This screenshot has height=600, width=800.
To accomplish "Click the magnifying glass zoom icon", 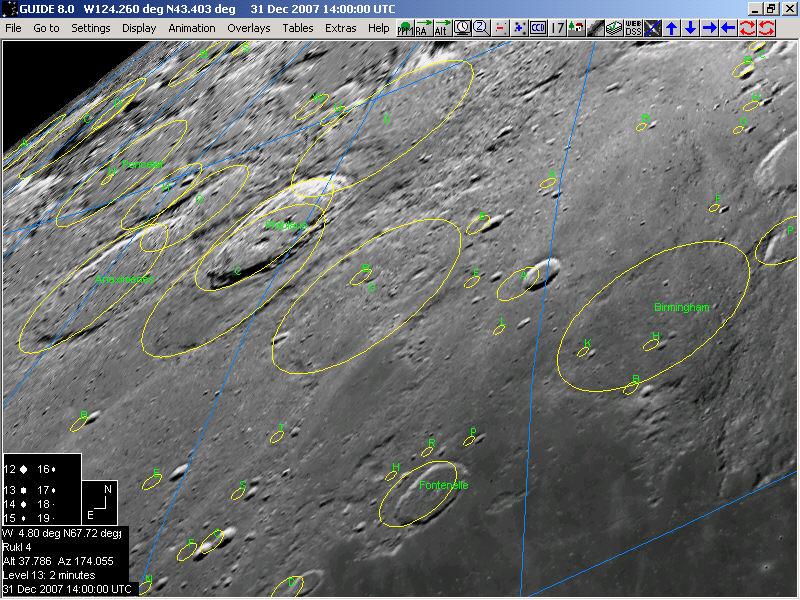I will click(x=481, y=28).
